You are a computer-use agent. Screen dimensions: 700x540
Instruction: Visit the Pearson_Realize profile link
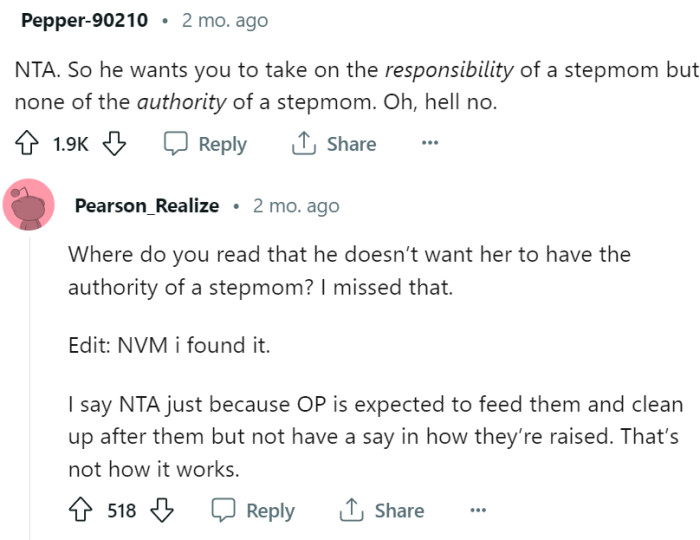point(147,205)
